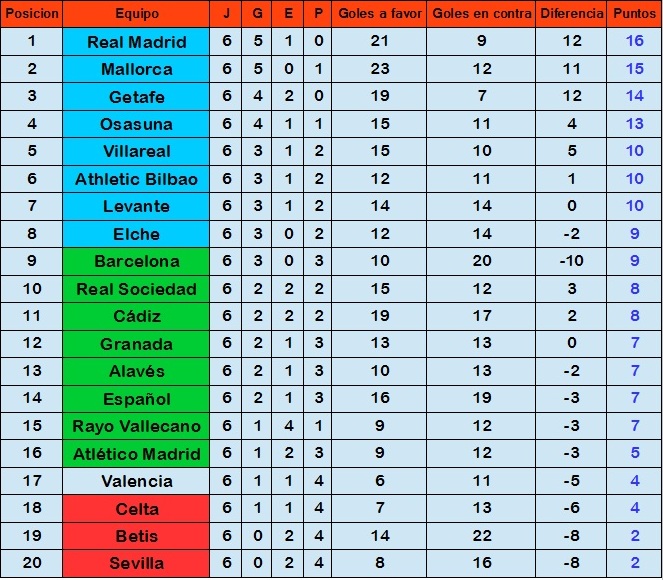Select Real Madrid's 16 points cell
This screenshot has height=580, width=663.
tap(634, 41)
